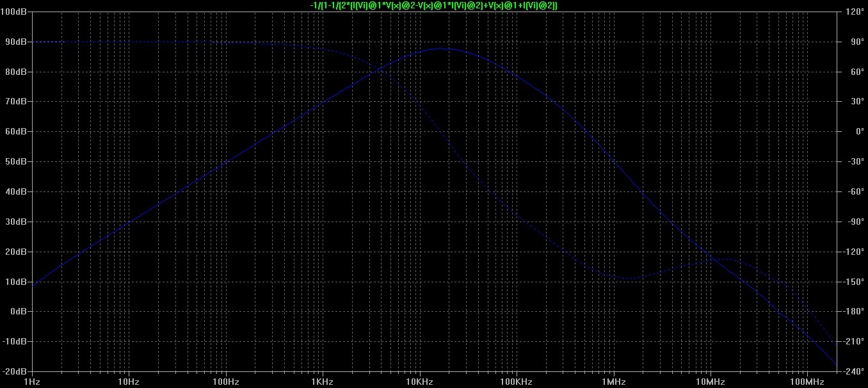The width and height of the screenshot is (868, 388).
Task: Click the 100dB label on magnitude axis
Action: [x=13, y=12]
